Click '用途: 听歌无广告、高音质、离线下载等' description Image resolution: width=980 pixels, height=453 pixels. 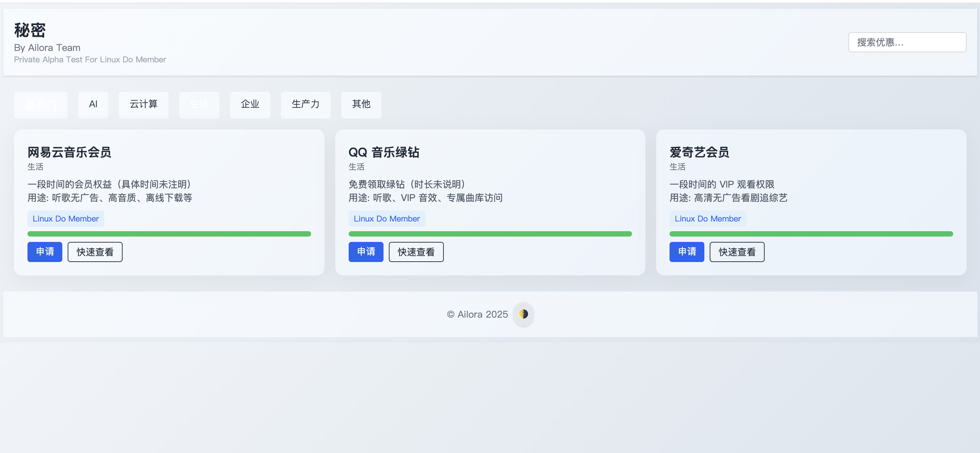[110, 198]
